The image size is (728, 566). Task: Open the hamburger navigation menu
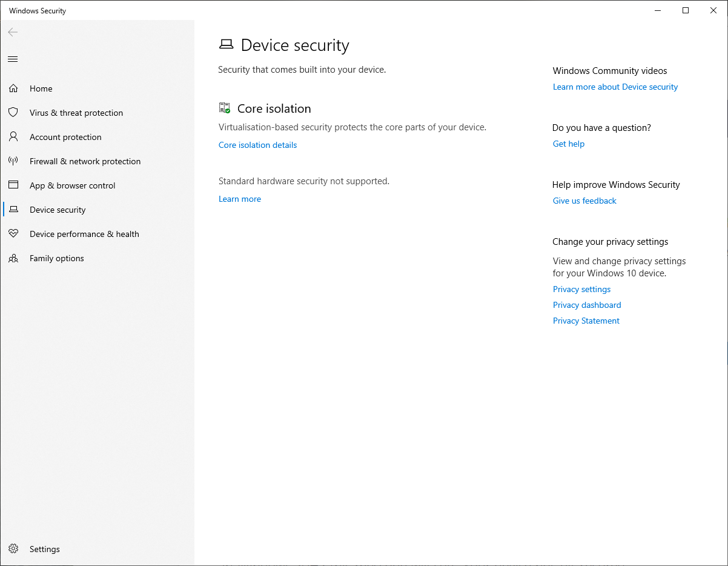13,59
